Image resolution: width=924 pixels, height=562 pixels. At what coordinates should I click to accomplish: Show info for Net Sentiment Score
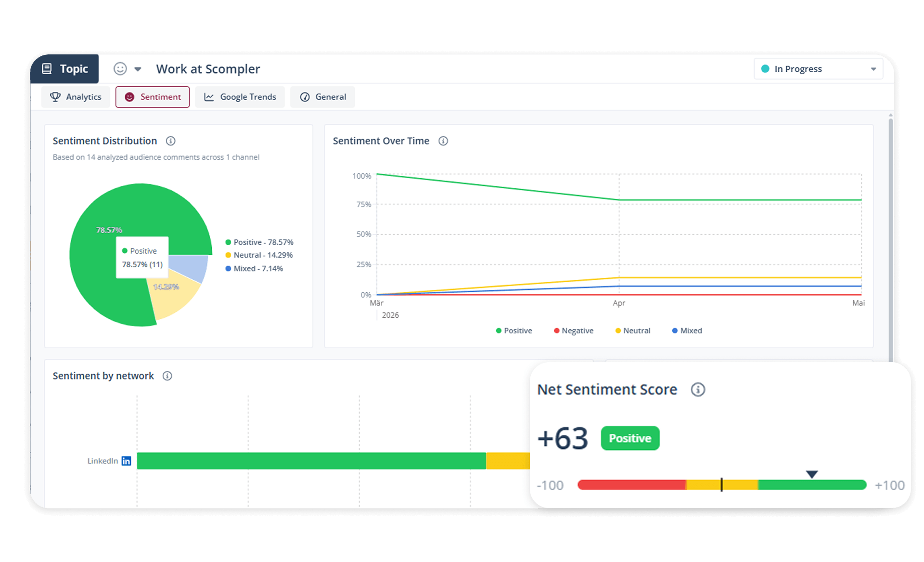698,390
